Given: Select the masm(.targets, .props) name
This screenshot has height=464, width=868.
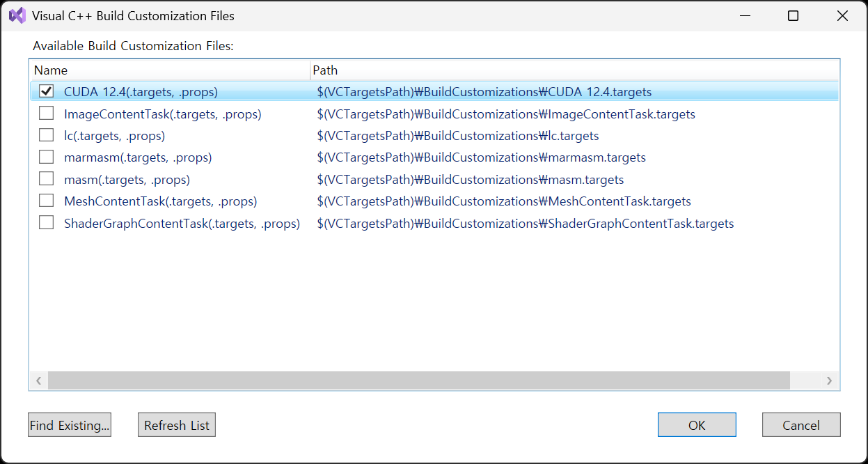Looking at the screenshot, I should click(x=127, y=180).
